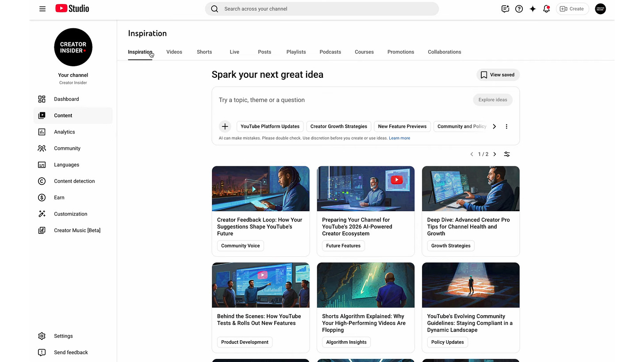Switch to the Live tab
The height and width of the screenshot is (362, 644).
[234, 52]
